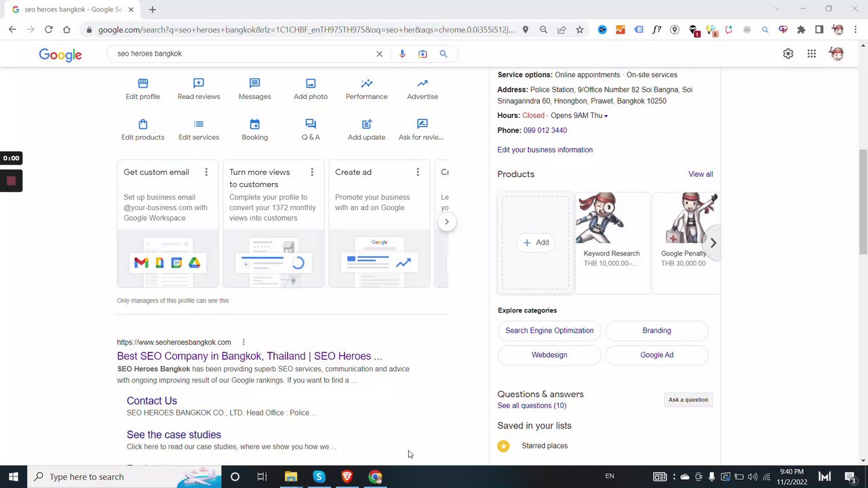
Task: Call phone number 099 012 3440
Action: [x=545, y=130]
